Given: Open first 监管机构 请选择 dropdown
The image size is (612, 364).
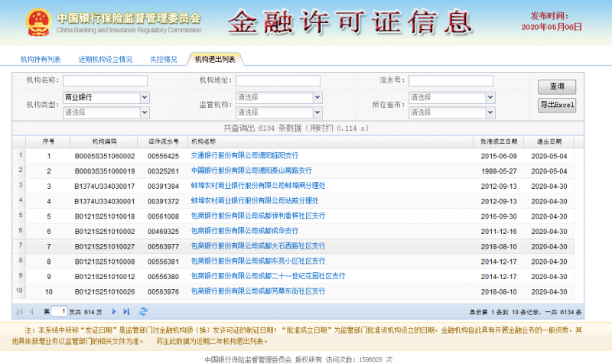Looking at the screenshot, I should pos(317,98).
